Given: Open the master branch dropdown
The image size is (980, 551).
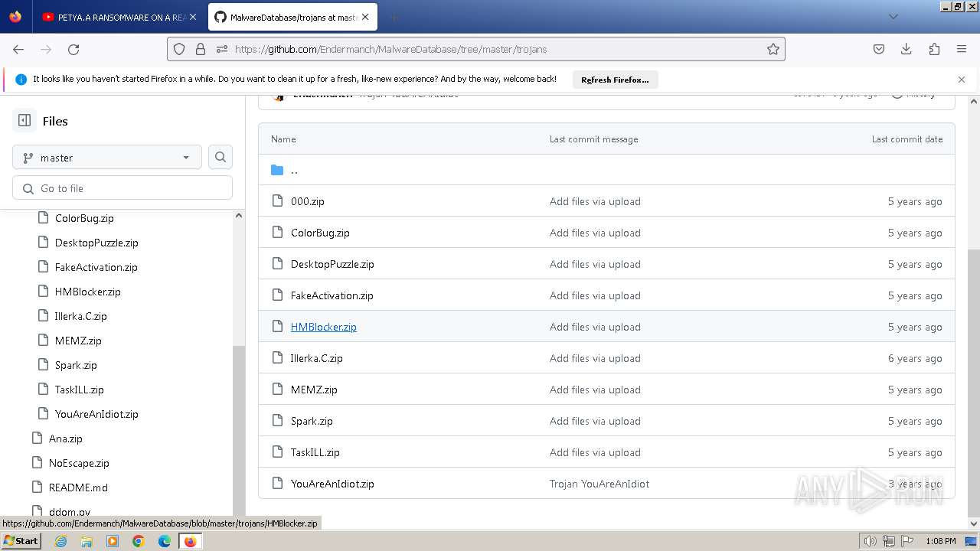Looking at the screenshot, I should pos(107,158).
